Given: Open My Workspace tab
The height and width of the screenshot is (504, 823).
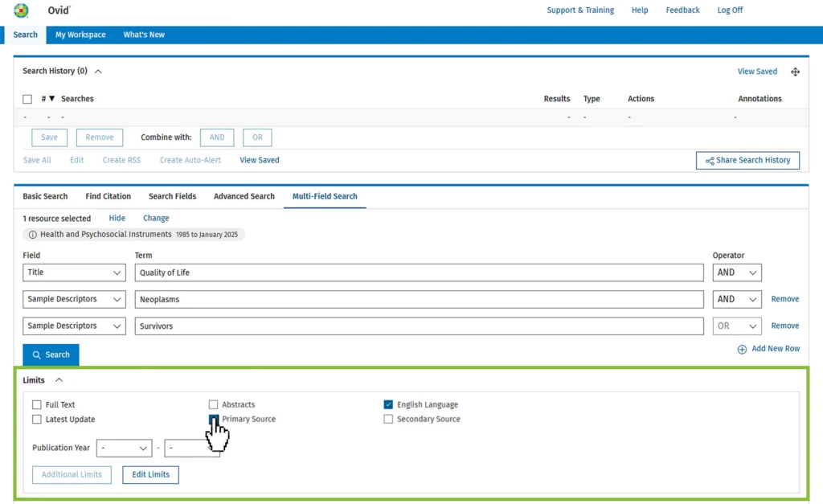Looking at the screenshot, I should 80,35.
